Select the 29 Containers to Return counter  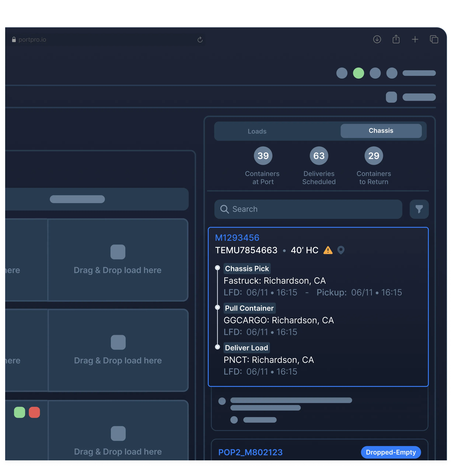coord(374,156)
